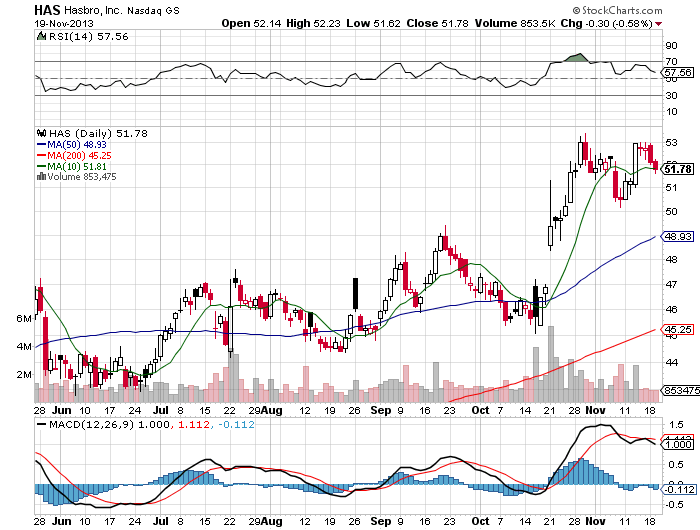The height and width of the screenshot is (530, 700).
Task: Click the 90 level on RSI axis
Action: 671,45
